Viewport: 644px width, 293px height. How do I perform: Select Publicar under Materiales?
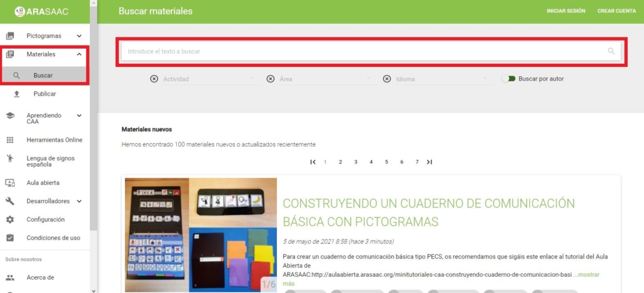tap(45, 94)
